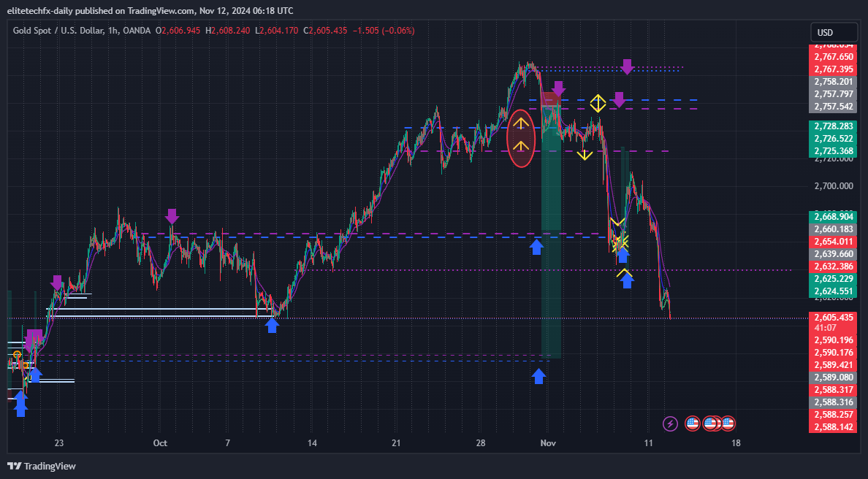The height and width of the screenshot is (479, 868).
Task: Click the 2,660.183 price label
Action: [834, 229]
